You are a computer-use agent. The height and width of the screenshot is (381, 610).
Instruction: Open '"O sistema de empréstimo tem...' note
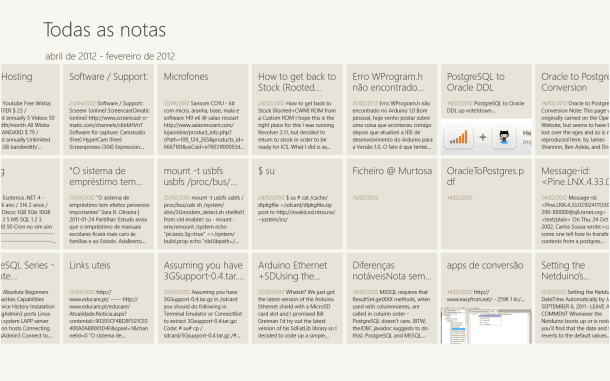pyautogui.click(x=109, y=204)
